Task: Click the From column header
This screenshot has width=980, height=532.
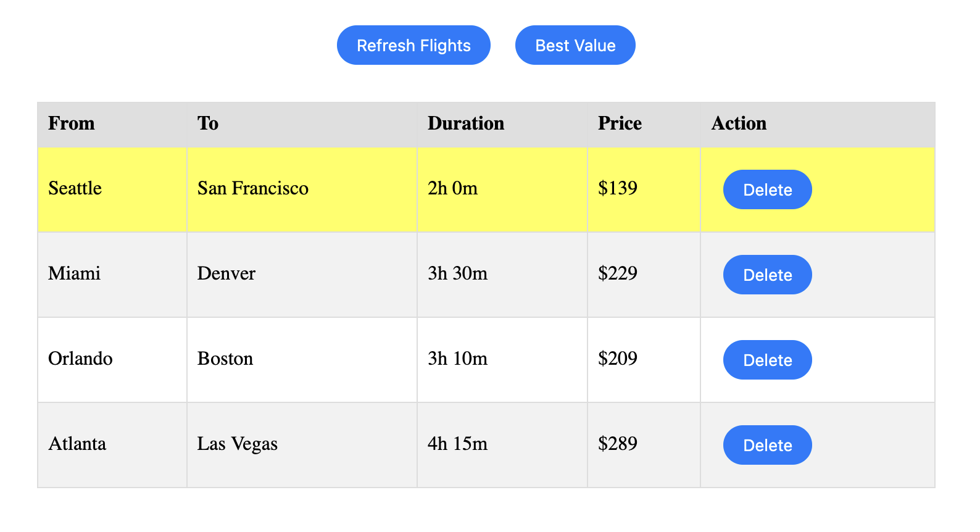Action: tap(72, 123)
